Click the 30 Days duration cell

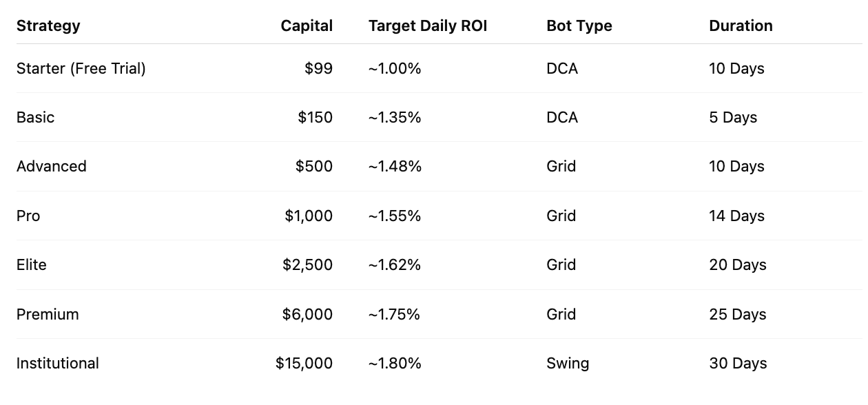738,364
